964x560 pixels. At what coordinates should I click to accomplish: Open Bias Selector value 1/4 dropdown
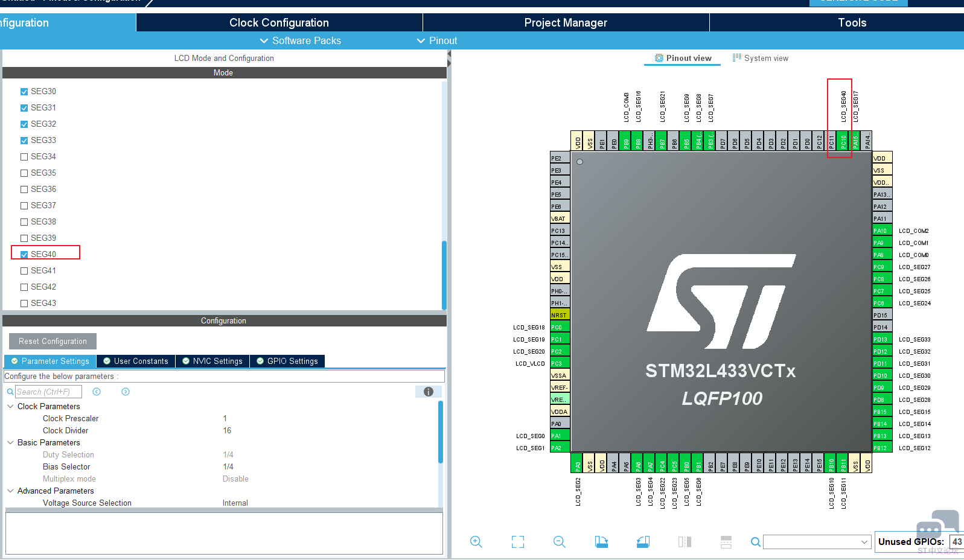click(228, 466)
